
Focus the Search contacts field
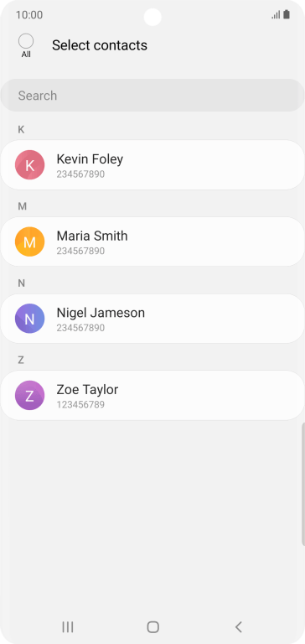[152, 96]
